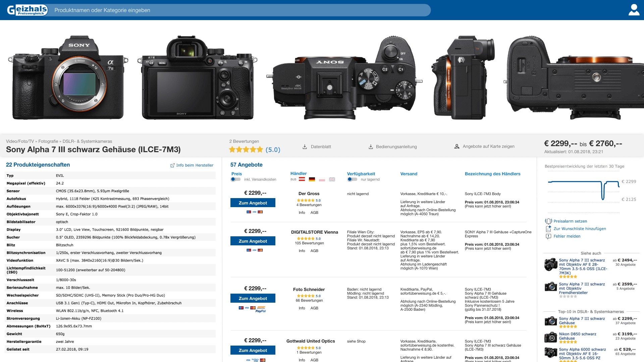Viewport: 644px width, 362px height.
Task: Open Gottwald United Optics dealer name
Action: pyautogui.click(x=311, y=341)
